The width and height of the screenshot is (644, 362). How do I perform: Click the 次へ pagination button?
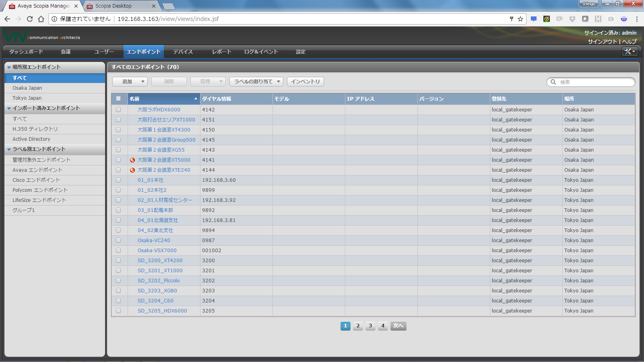398,326
